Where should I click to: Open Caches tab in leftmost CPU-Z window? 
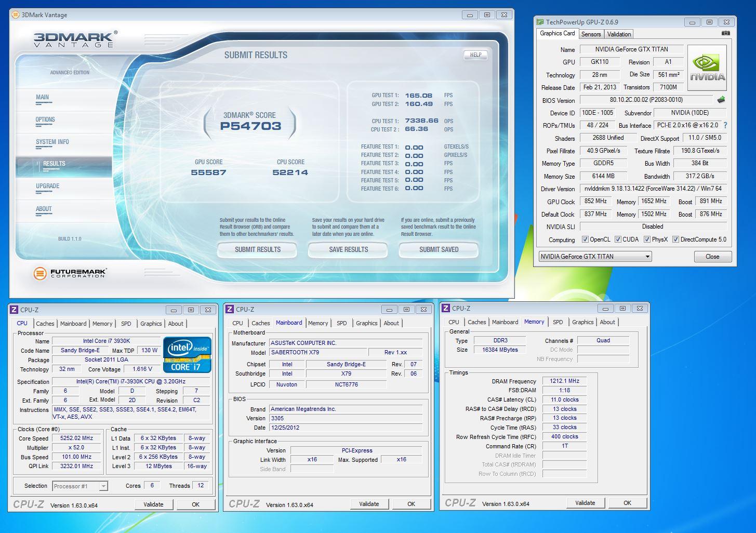[x=45, y=324]
